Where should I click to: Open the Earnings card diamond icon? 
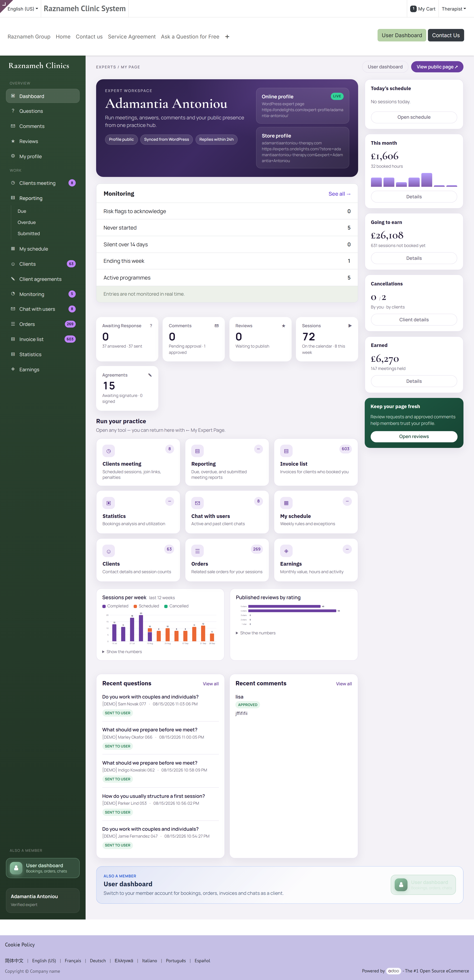pos(286,551)
